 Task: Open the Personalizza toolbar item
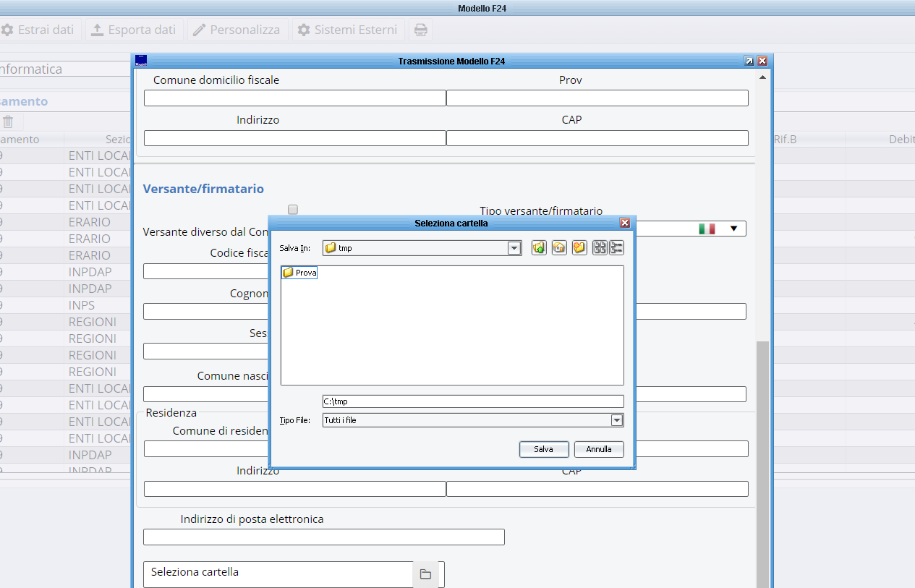pyautogui.click(x=237, y=30)
